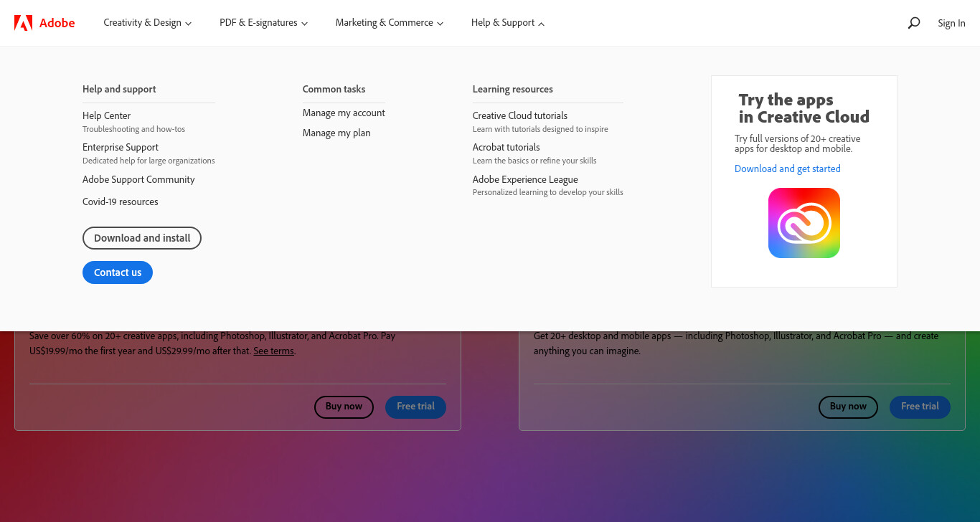The image size is (980, 522).
Task: Click Download and get started link
Action: 787,169
